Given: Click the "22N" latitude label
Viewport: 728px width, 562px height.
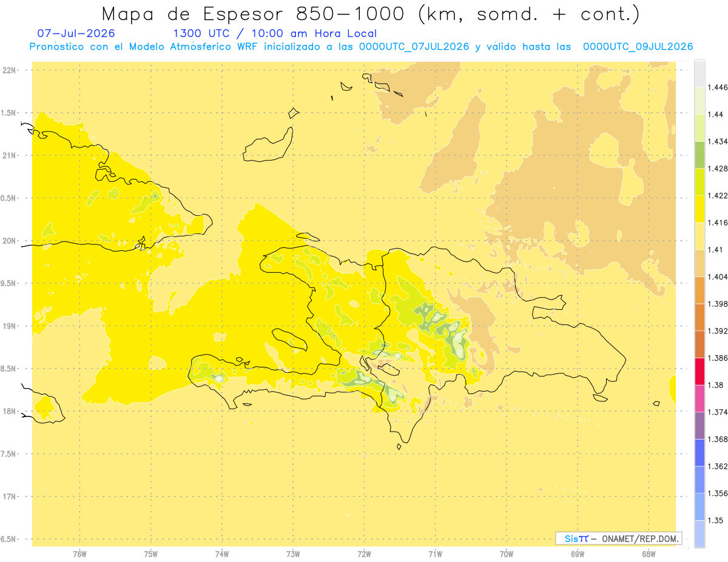Looking at the screenshot, I should tap(10, 70).
